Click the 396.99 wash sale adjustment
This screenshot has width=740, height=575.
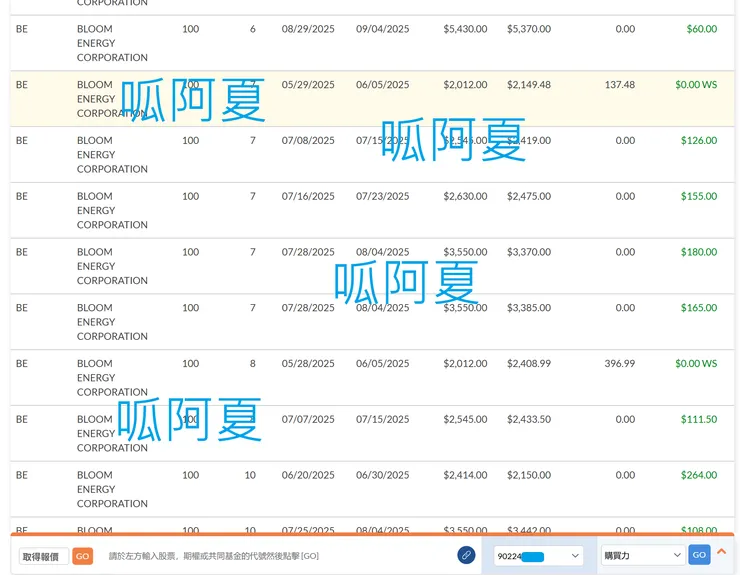tap(620, 363)
